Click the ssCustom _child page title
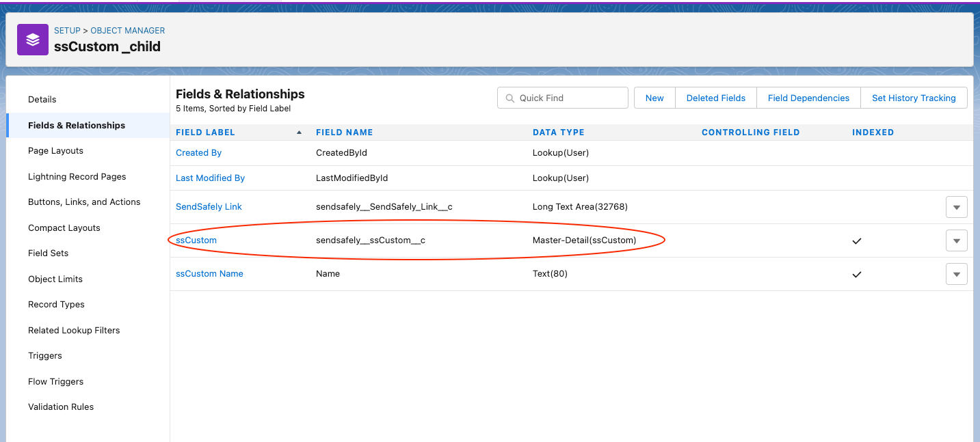 107,47
